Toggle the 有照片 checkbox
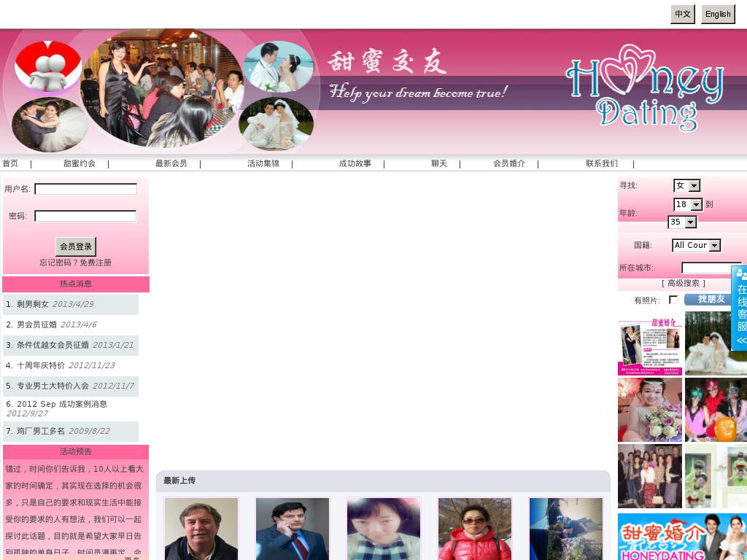 pyautogui.click(x=673, y=300)
